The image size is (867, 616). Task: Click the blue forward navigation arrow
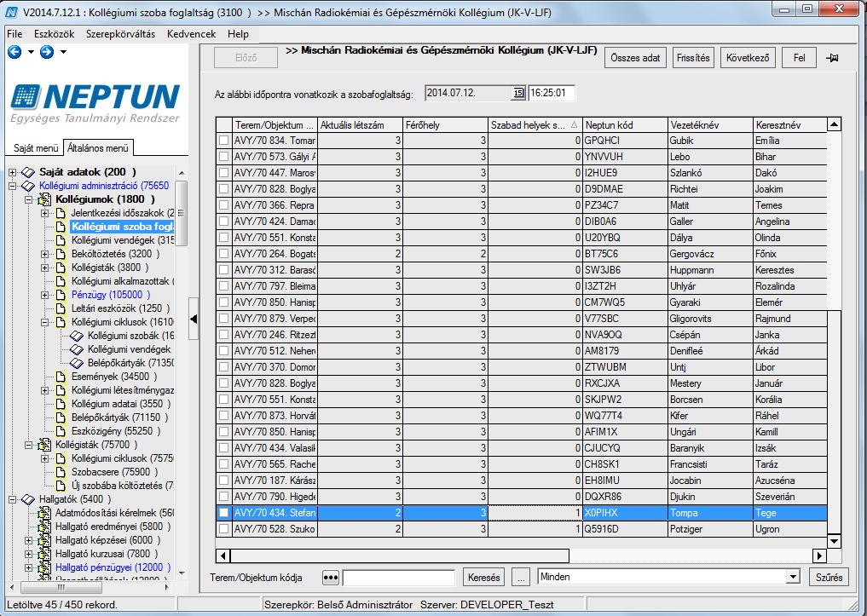coord(47,52)
